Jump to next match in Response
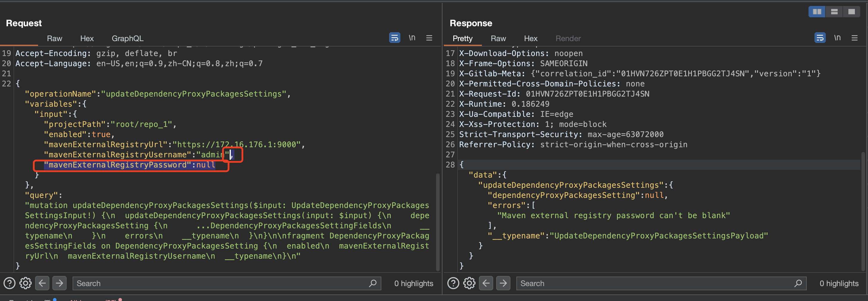Screen dimensions: 868x301 point(503,283)
